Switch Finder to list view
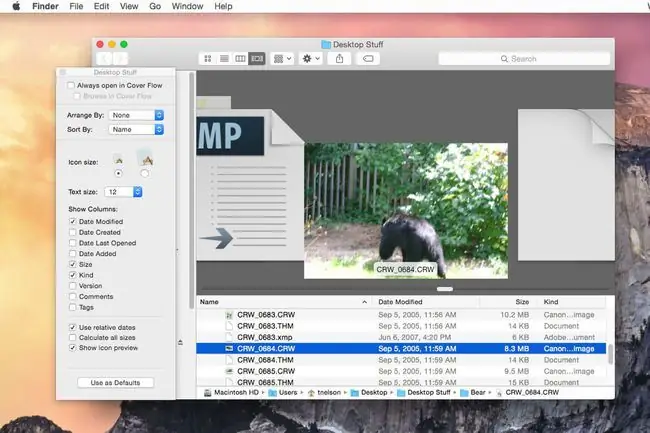Viewport: 650px width, 433px height. [224, 59]
